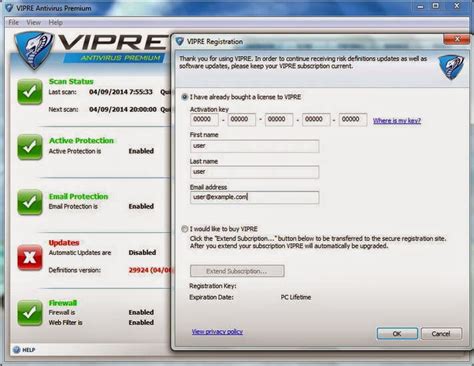Image resolution: width=474 pixels, height=366 pixels.
Task: Maximize the VIPRE Antivirus Premium window
Action: 436,6
